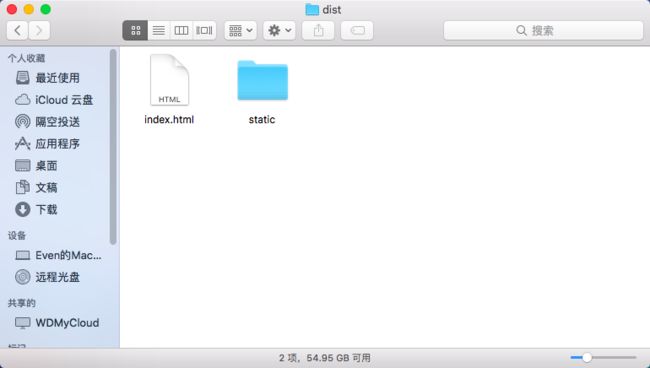The image size is (650, 368).
Task: Click the 设备 section header
Action: pos(17,236)
